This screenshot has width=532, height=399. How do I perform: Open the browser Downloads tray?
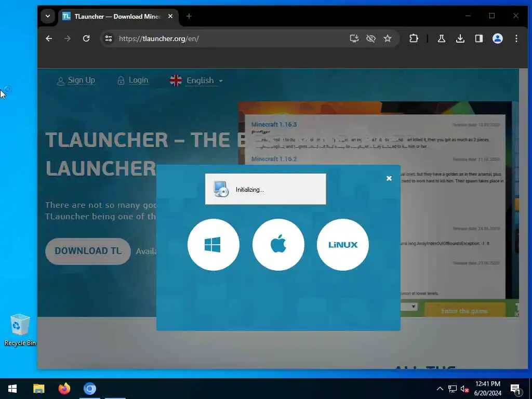click(x=460, y=38)
